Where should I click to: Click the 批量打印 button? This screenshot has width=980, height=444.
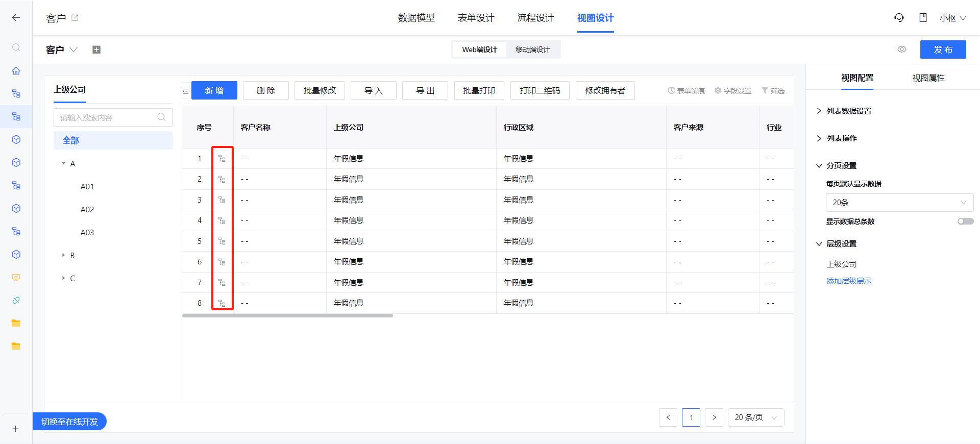479,90
